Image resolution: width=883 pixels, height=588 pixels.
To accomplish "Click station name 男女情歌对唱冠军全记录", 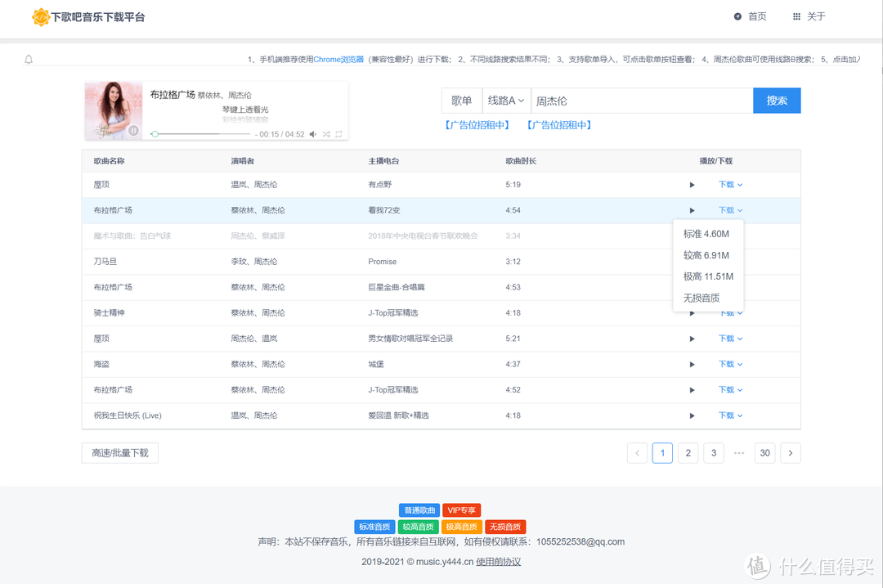I will tap(410, 339).
